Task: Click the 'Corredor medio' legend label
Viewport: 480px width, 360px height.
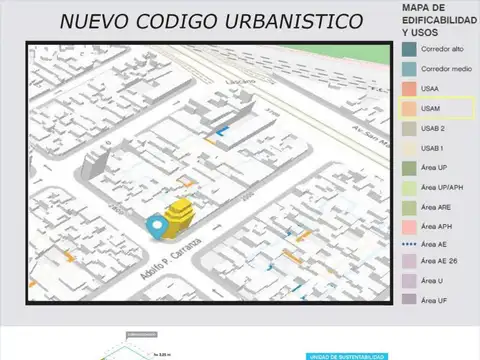Action: click(x=446, y=69)
